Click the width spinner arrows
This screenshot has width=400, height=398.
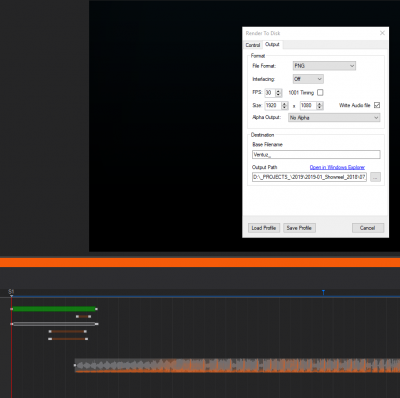(284, 106)
